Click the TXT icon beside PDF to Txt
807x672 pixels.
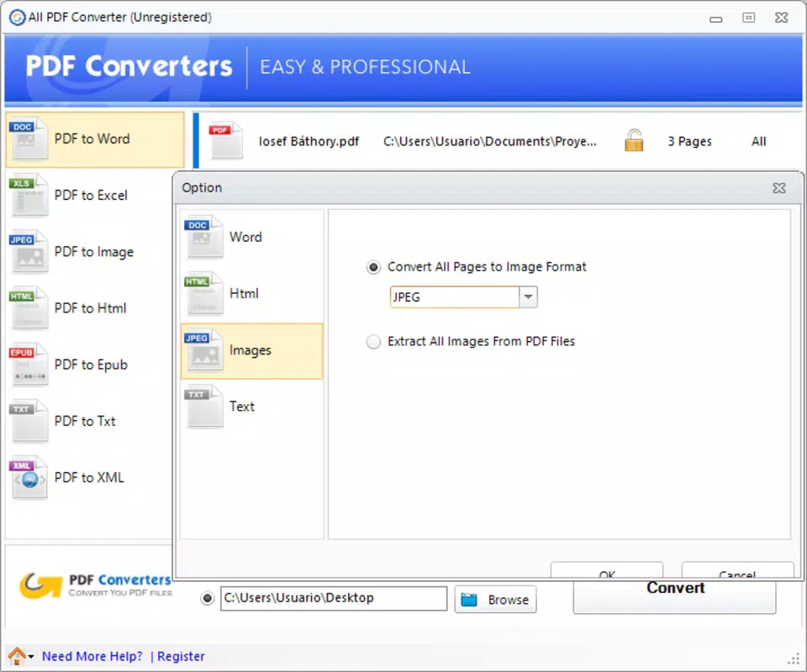tap(29, 421)
